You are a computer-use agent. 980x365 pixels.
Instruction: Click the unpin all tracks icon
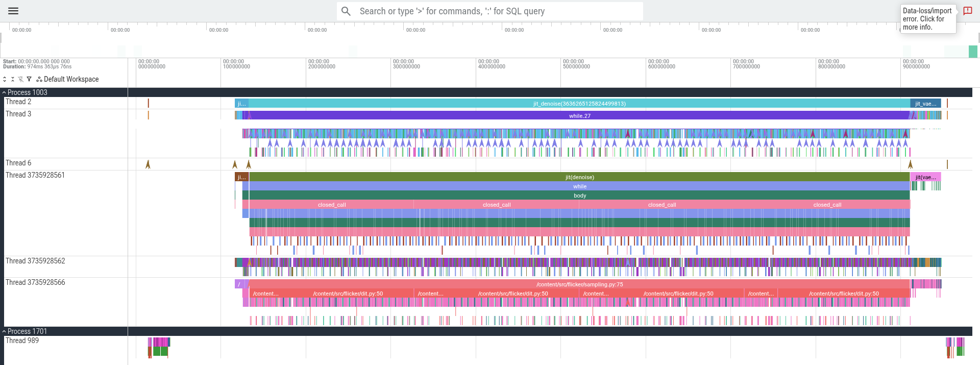pyautogui.click(x=21, y=79)
